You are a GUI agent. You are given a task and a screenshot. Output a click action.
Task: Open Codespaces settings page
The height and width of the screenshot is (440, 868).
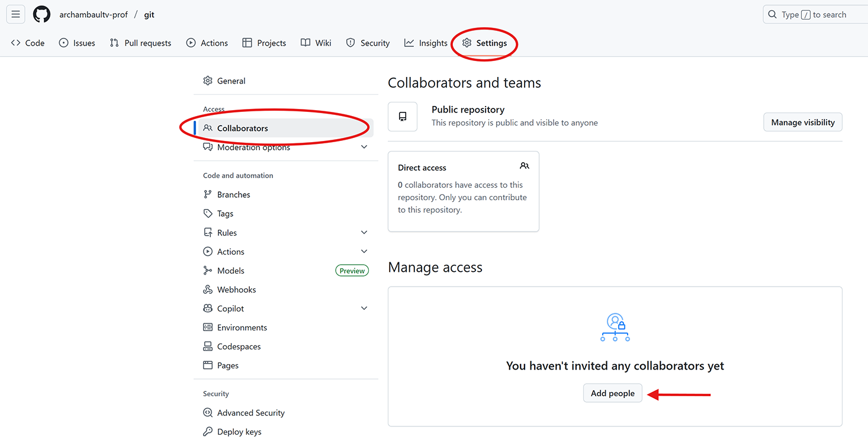239,346
